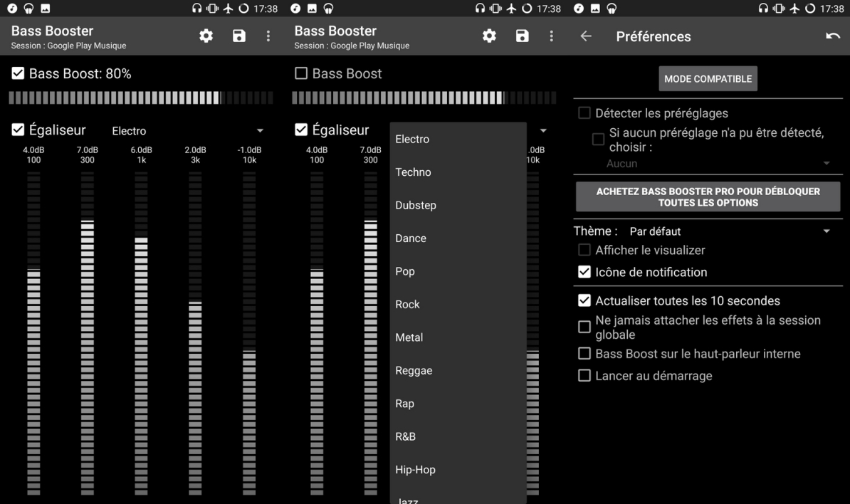Open settings gear beside the Bass Boost: 80% screen title

click(206, 36)
